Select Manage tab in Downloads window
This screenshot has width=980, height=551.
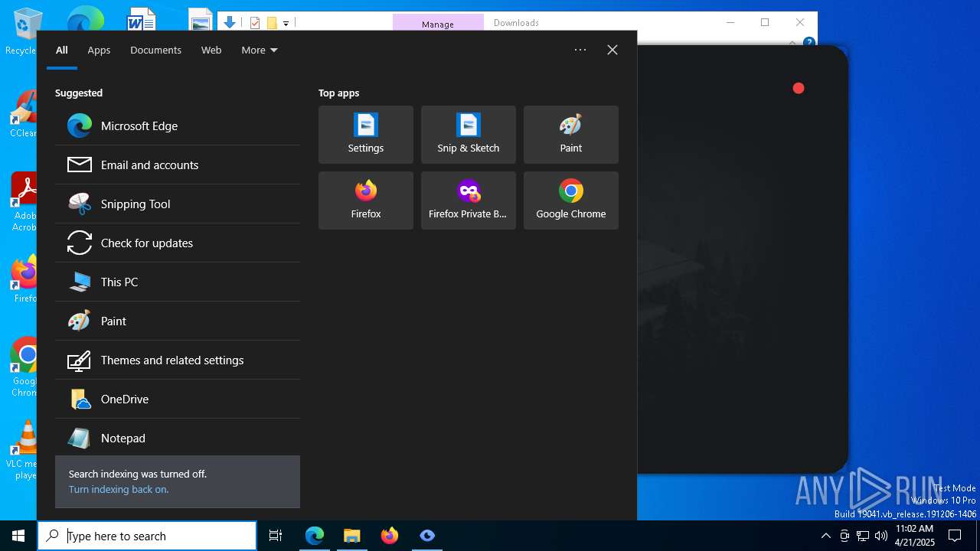click(x=438, y=24)
